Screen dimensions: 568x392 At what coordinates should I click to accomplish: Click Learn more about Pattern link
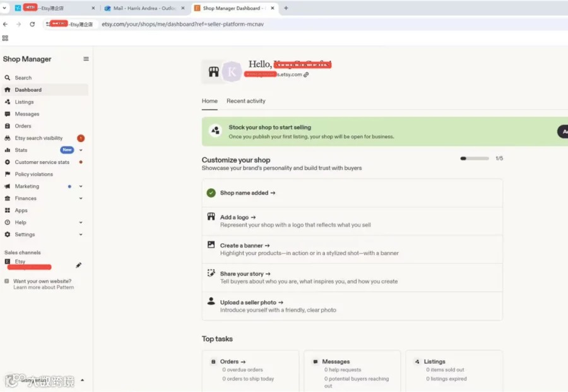click(44, 287)
